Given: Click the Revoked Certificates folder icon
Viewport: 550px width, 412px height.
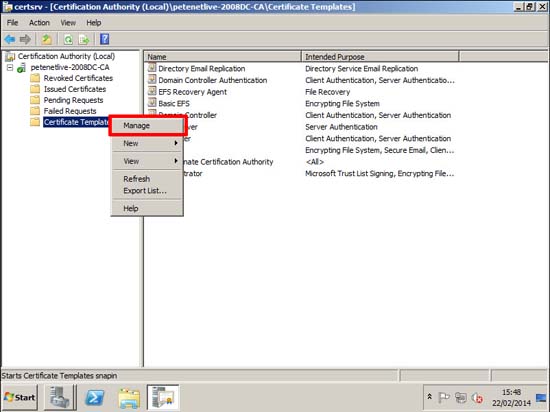Looking at the screenshot, I should 35,78.
